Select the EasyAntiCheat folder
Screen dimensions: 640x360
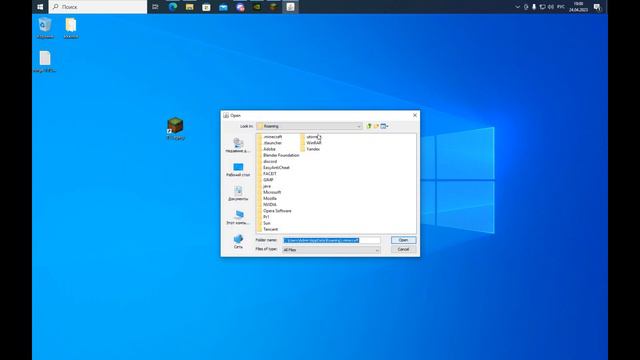tap(274, 167)
